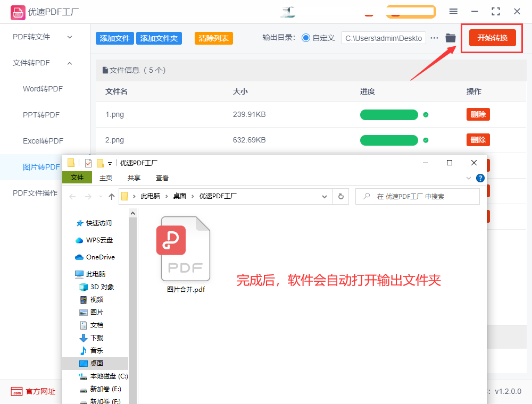Open the Explorer 查看 tab
532x404 pixels.
pyautogui.click(x=162, y=178)
